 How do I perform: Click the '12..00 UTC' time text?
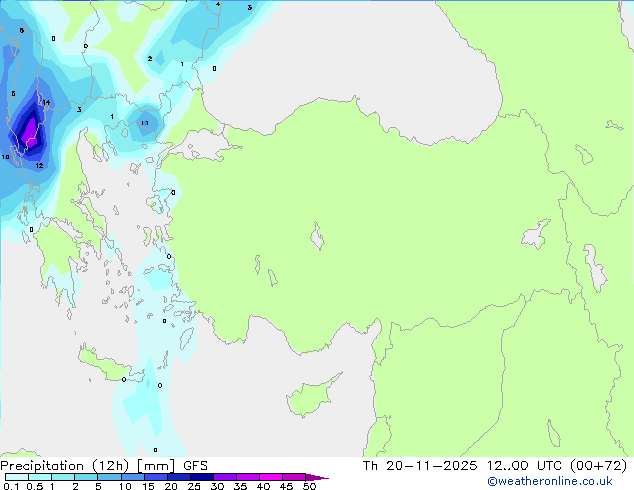point(524,466)
